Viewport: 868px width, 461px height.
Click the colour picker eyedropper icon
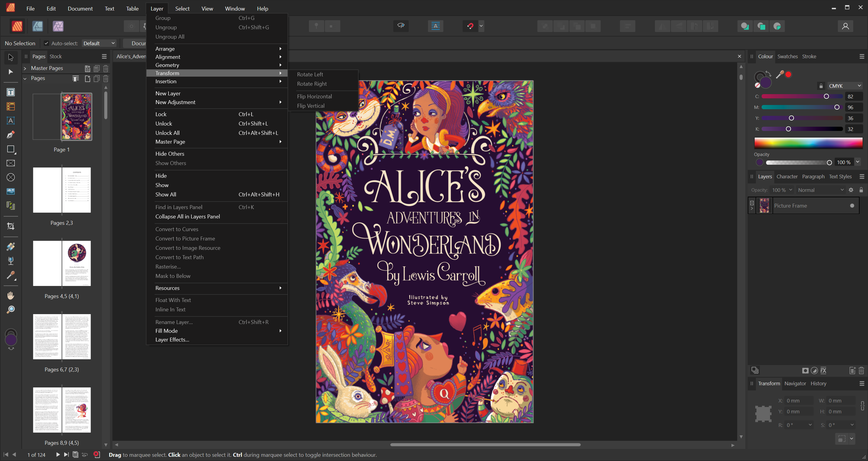click(779, 75)
